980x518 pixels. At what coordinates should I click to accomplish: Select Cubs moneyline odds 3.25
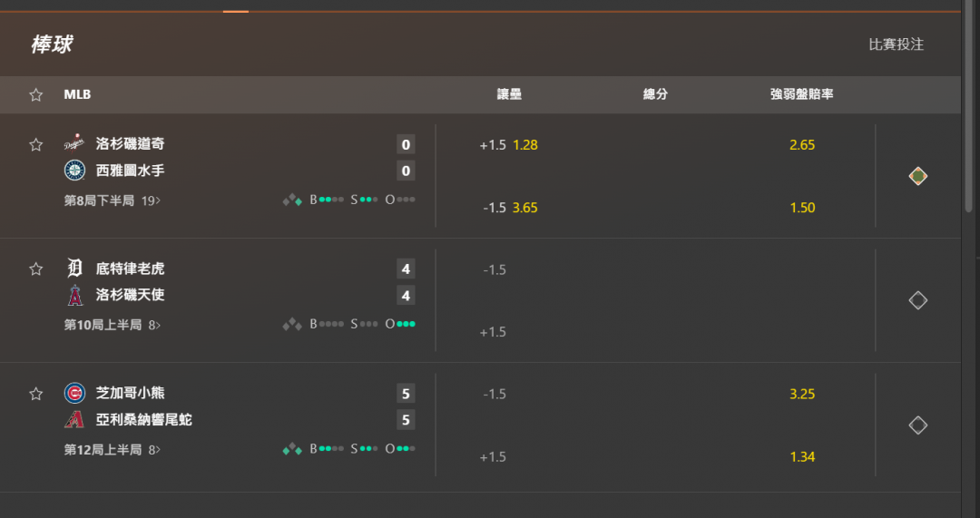tap(802, 395)
